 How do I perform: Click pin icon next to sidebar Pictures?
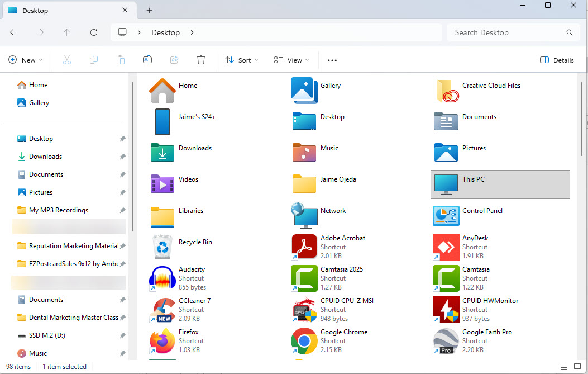tap(122, 192)
